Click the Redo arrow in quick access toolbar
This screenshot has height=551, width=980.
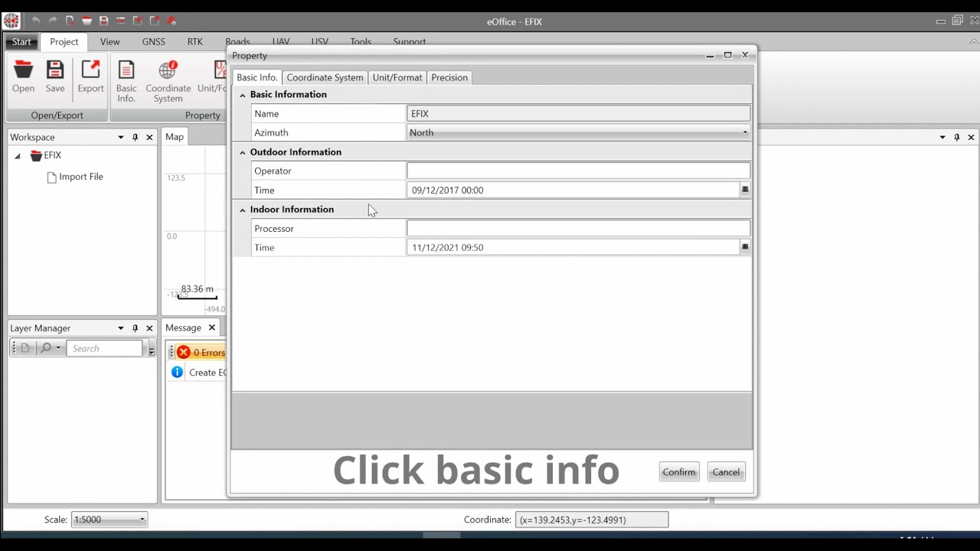point(53,21)
